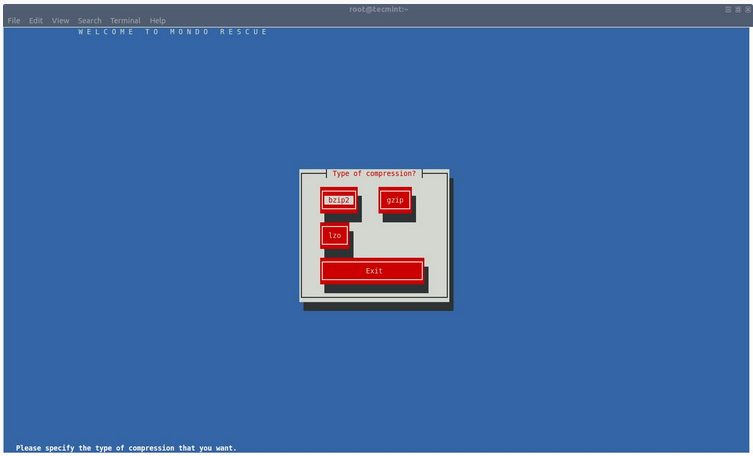The image size is (753, 456).
Task: Open the Terminal menu
Action: 125,20
